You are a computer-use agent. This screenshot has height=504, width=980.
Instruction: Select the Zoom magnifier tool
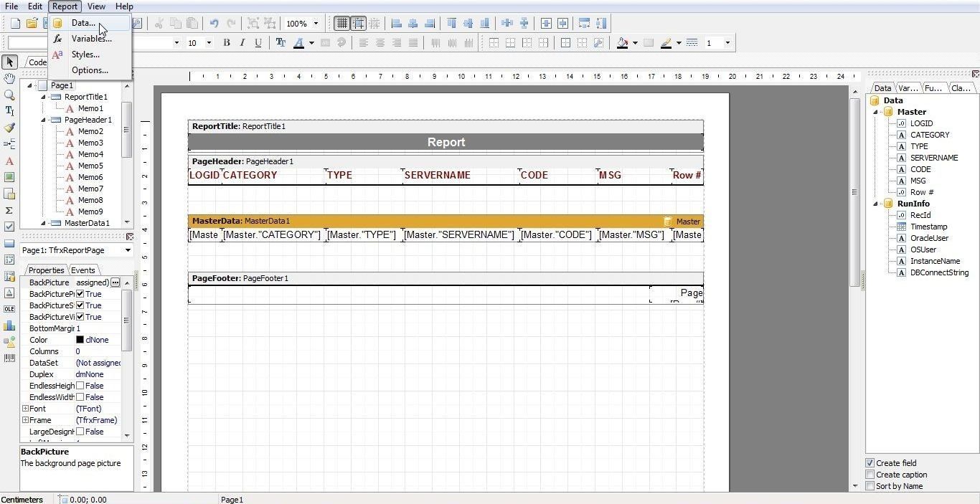pyautogui.click(x=9, y=95)
